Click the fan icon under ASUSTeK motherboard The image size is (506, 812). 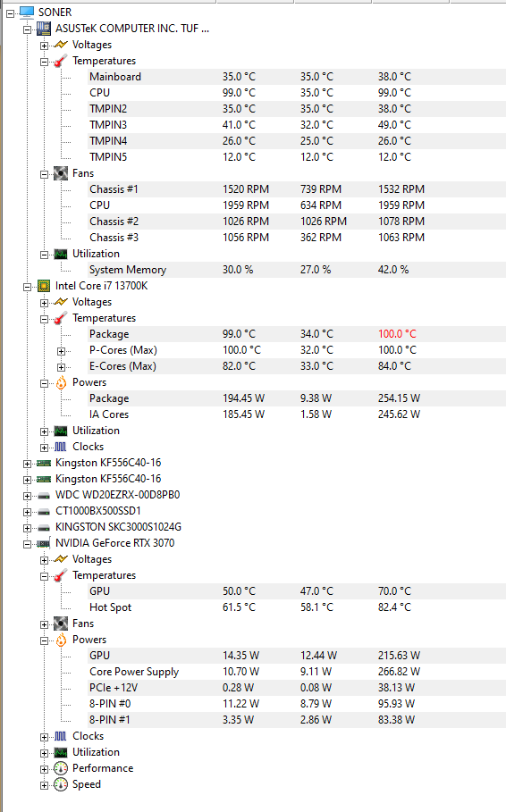[61, 173]
